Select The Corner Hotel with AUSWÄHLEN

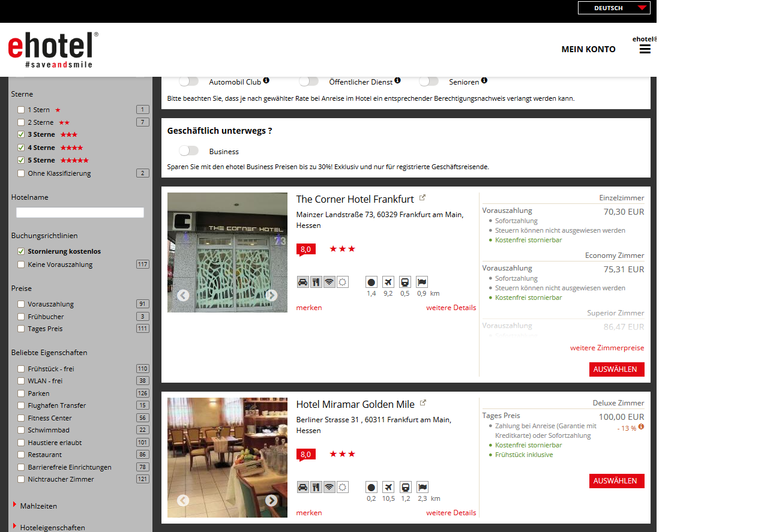click(x=617, y=369)
